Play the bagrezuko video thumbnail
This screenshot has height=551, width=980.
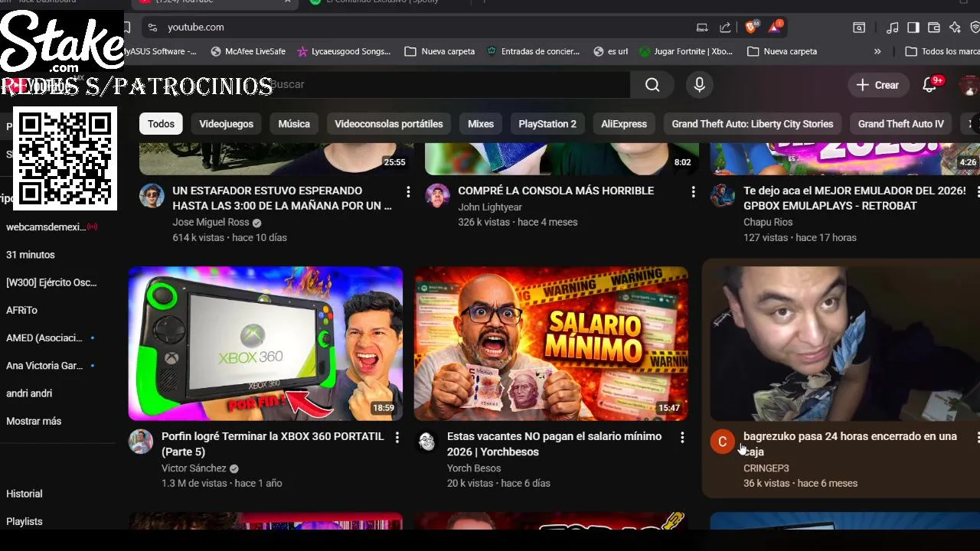point(844,344)
